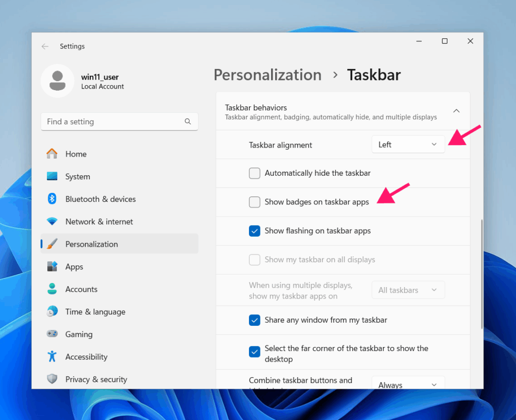Click the Local Account text

pos(102,87)
